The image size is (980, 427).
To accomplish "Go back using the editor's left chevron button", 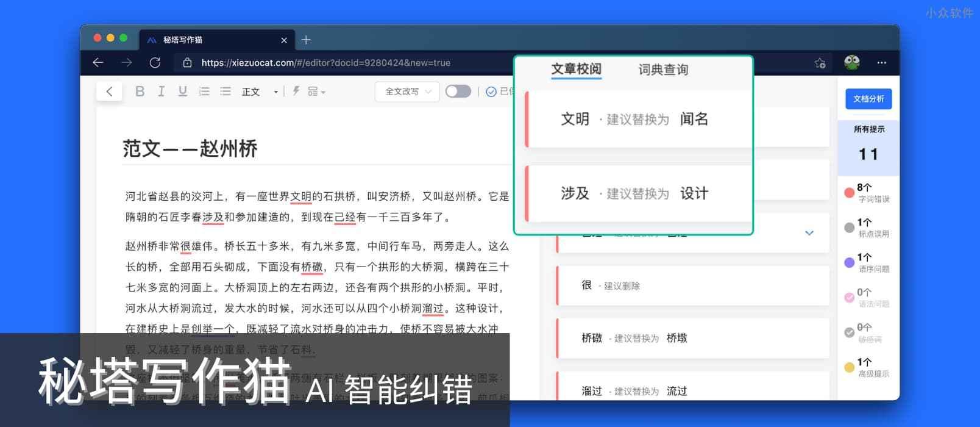I will (x=110, y=91).
